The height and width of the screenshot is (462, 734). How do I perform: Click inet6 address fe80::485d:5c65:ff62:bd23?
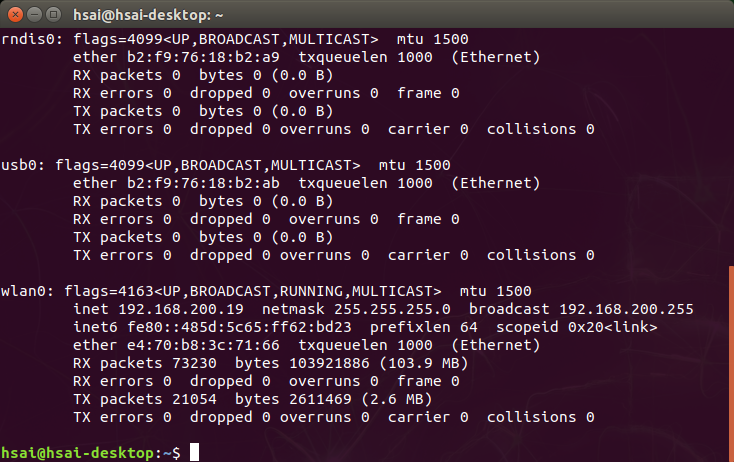pyautogui.click(x=239, y=327)
